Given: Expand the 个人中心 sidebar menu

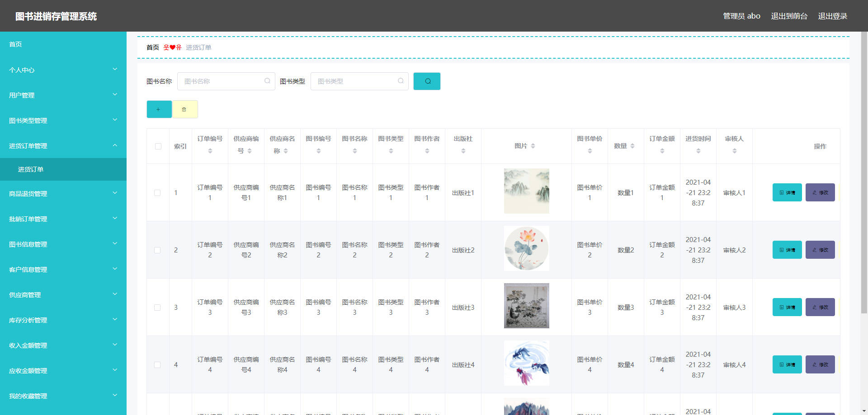Looking at the screenshot, I should pyautogui.click(x=63, y=70).
